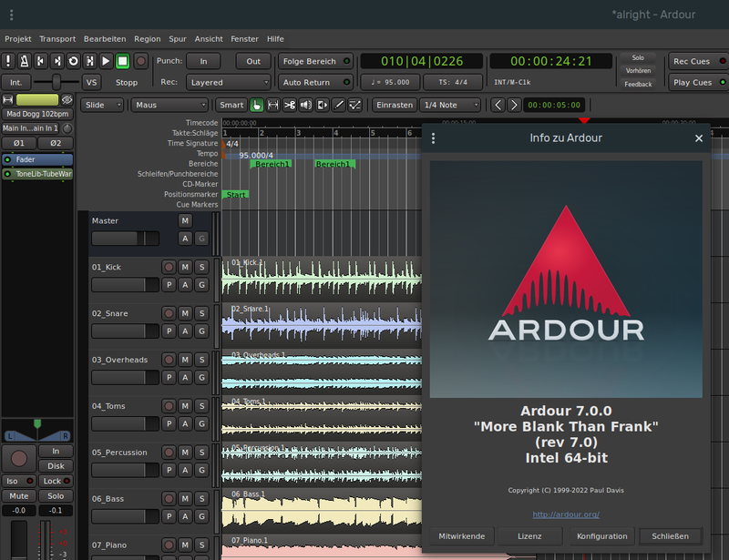The height and width of the screenshot is (560, 729).
Task: Select the Stretch tool icon
Action: click(322, 105)
